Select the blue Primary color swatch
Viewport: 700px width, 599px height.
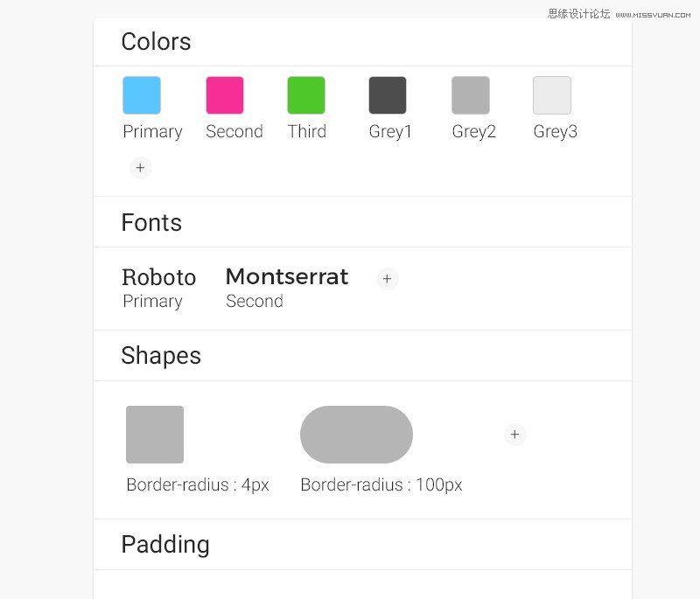click(142, 95)
